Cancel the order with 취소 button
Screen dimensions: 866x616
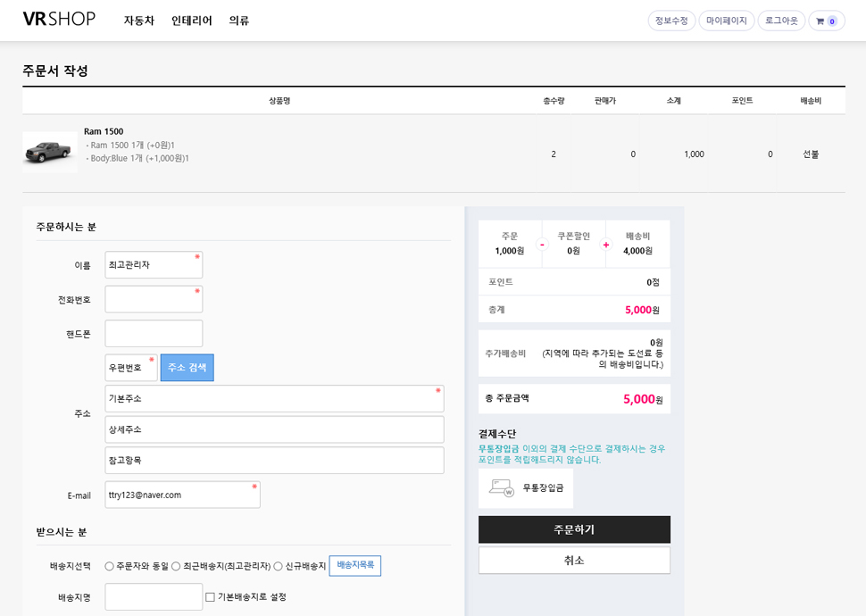click(x=574, y=561)
